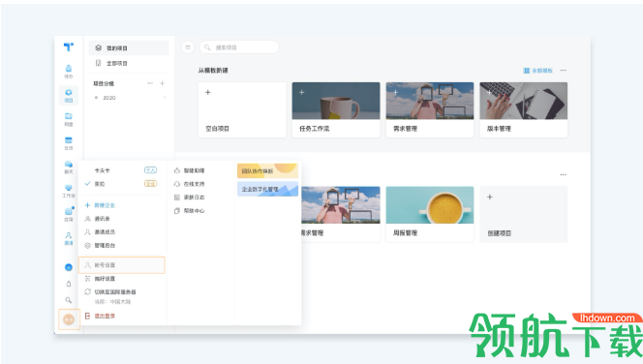The width and height of the screenshot is (643, 364).
Task: Select 我的项目 in project navigation
Action: pyautogui.click(x=129, y=48)
